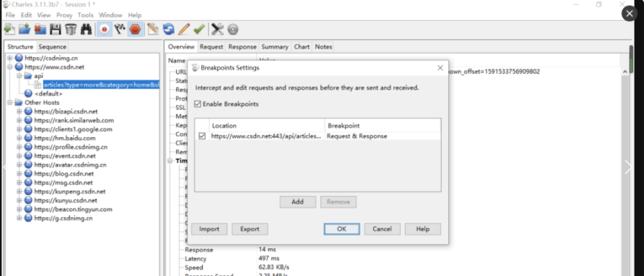The width and height of the screenshot is (644, 276).
Task: Click the globe icon for https://blog.csdn.net
Action: (28, 173)
